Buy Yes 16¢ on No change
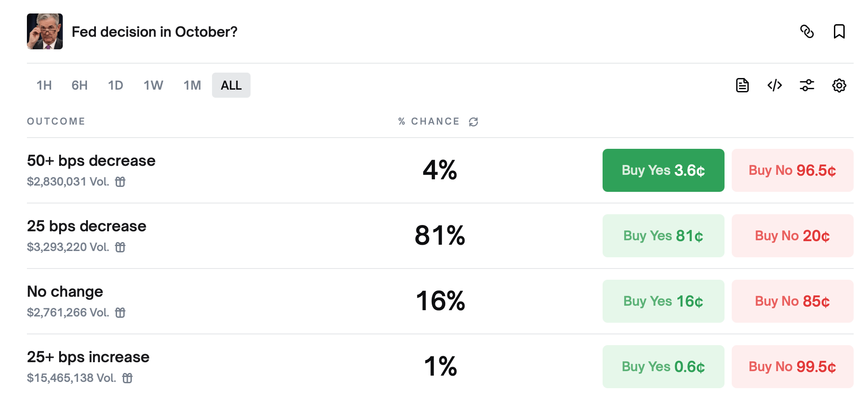Viewport: 868px width, 407px height. [x=663, y=301]
